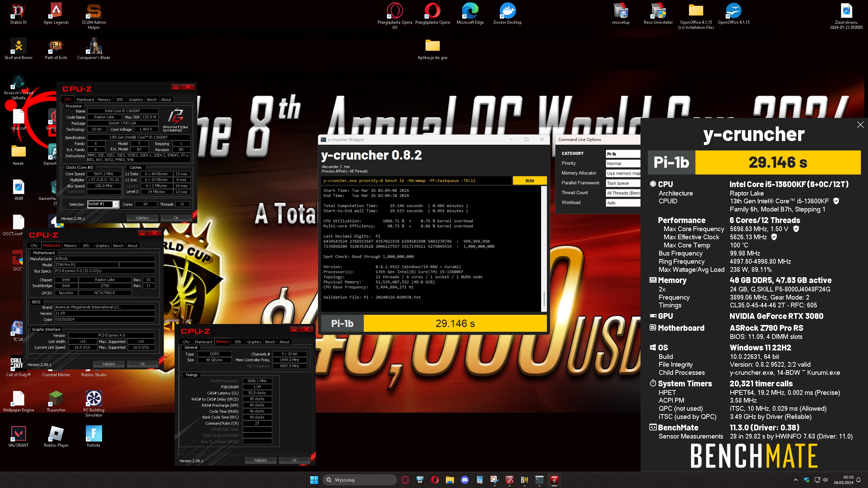Open the TLauncher Minecraft icon
Screen dimensions: 868x488
click(56, 401)
